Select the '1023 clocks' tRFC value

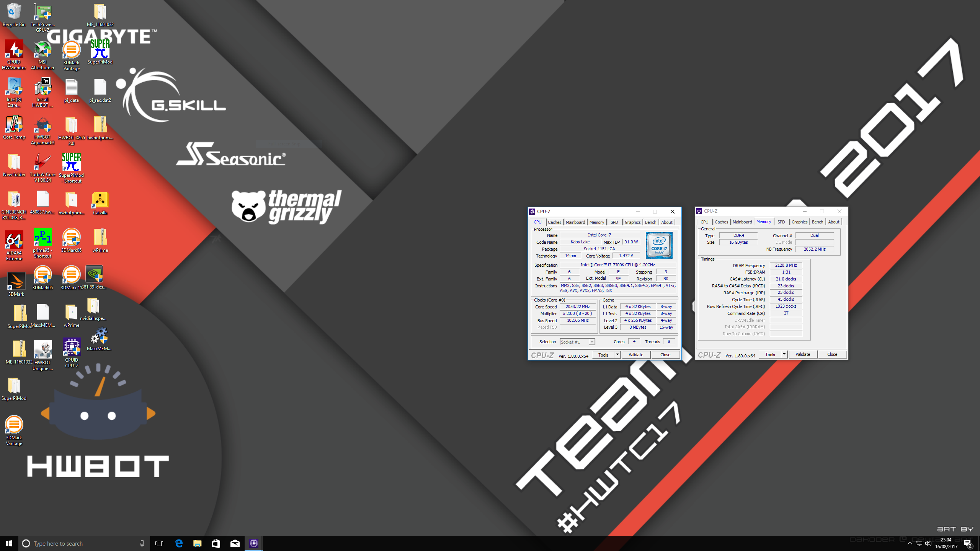point(786,306)
